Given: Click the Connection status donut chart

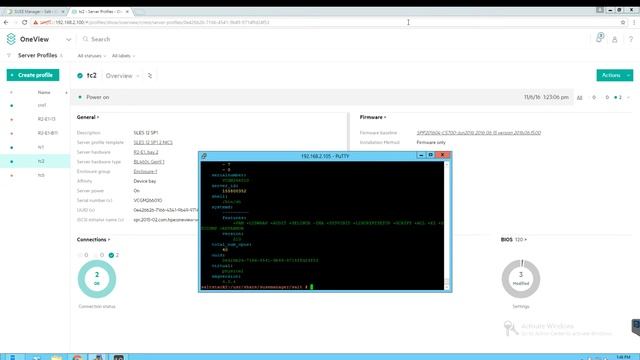Looking at the screenshot, I should point(97,279).
